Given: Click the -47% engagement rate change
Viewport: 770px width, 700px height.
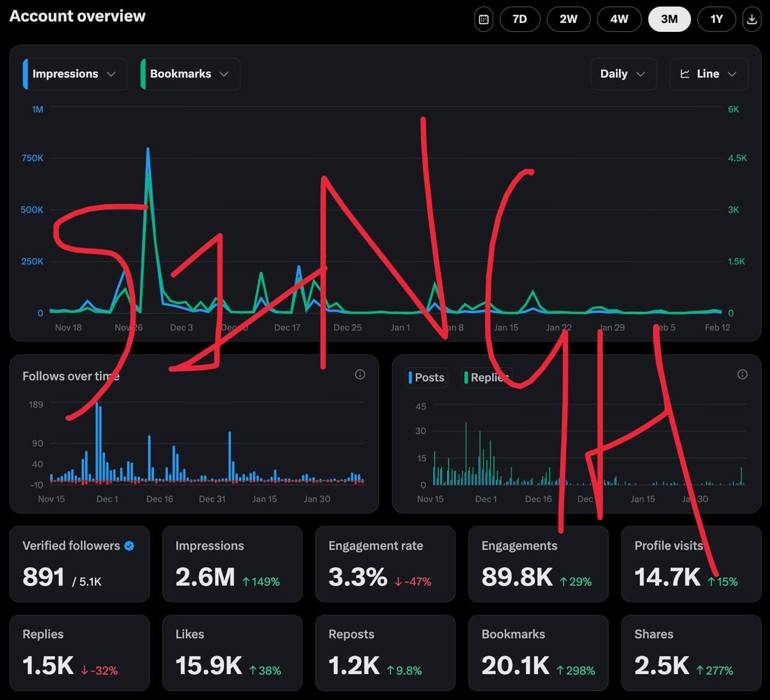Looking at the screenshot, I should tap(413, 581).
